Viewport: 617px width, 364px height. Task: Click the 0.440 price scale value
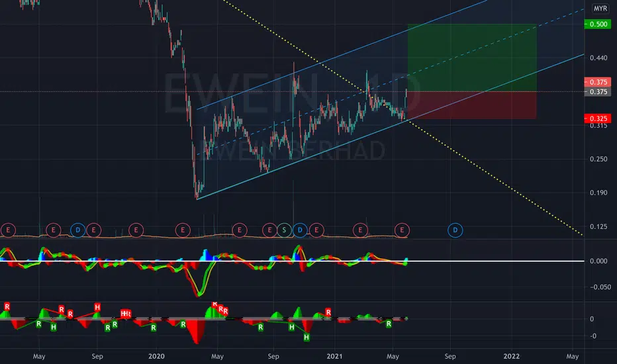[598, 58]
